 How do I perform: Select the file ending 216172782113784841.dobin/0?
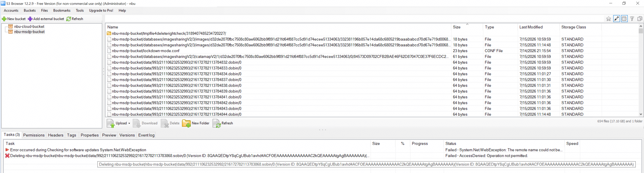point(176,97)
